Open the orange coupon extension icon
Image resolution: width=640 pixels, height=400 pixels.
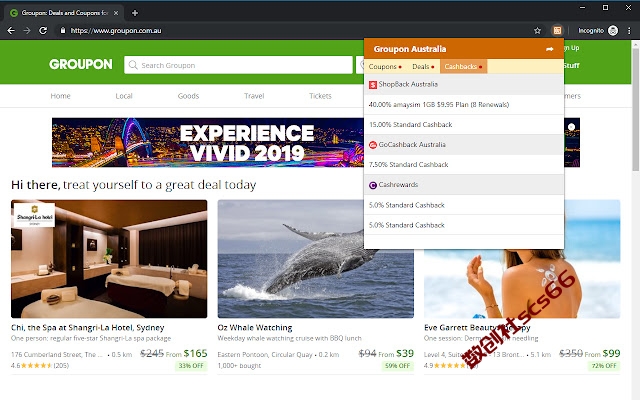pos(557,30)
